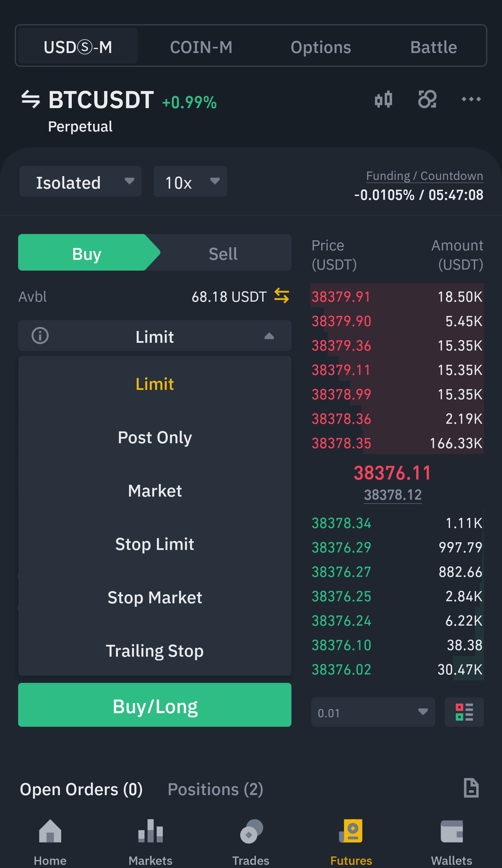Switch to the Buy side toggle
The height and width of the screenshot is (868, 502).
[x=87, y=252]
